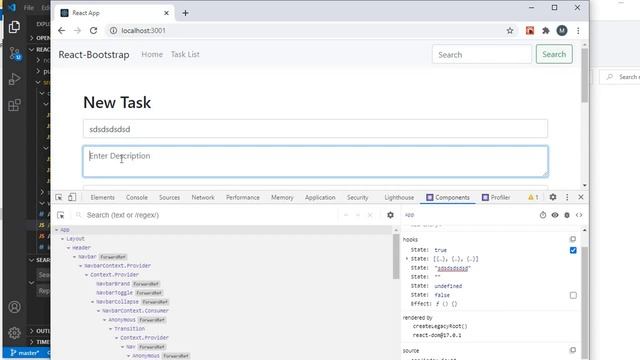640x360 pixels.
Task: Collapse Layout tree node
Action: [x=62, y=239]
